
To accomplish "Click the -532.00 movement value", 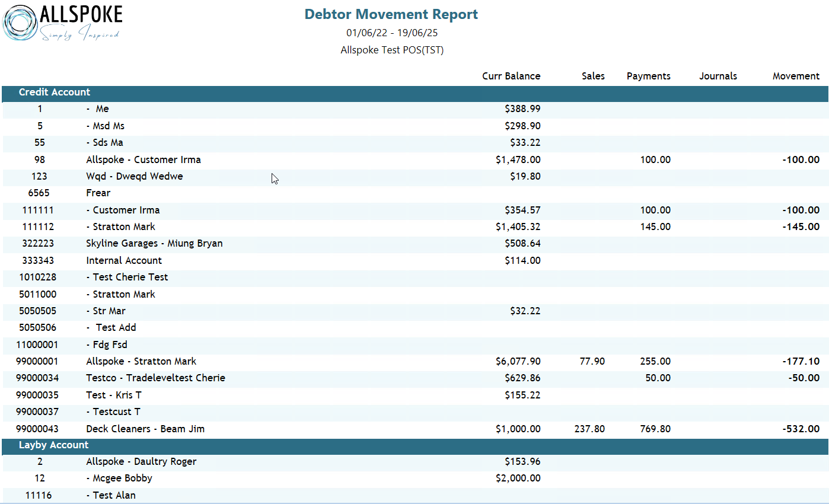I will (x=801, y=429).
